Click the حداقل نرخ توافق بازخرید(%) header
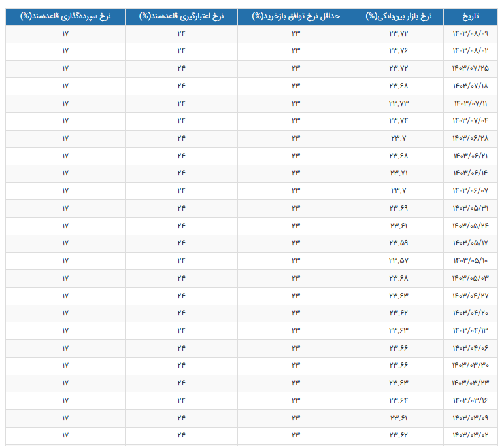The image size is (504, 446). click(295, 16)
